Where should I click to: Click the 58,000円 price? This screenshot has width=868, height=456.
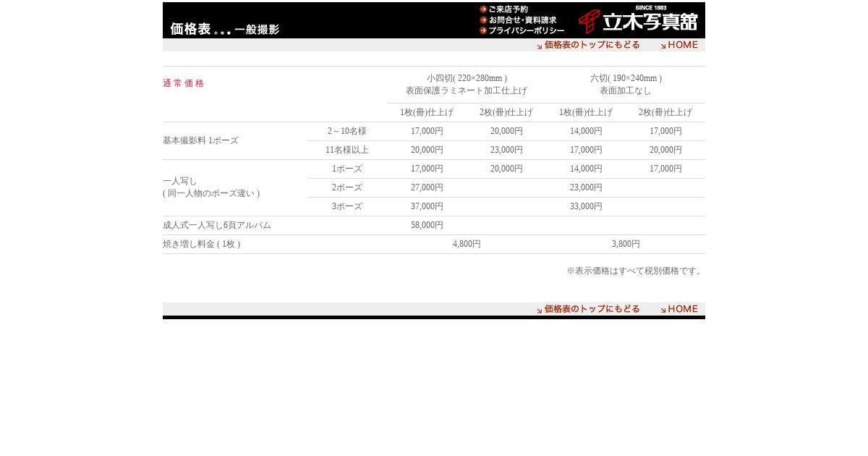point(427,225)
